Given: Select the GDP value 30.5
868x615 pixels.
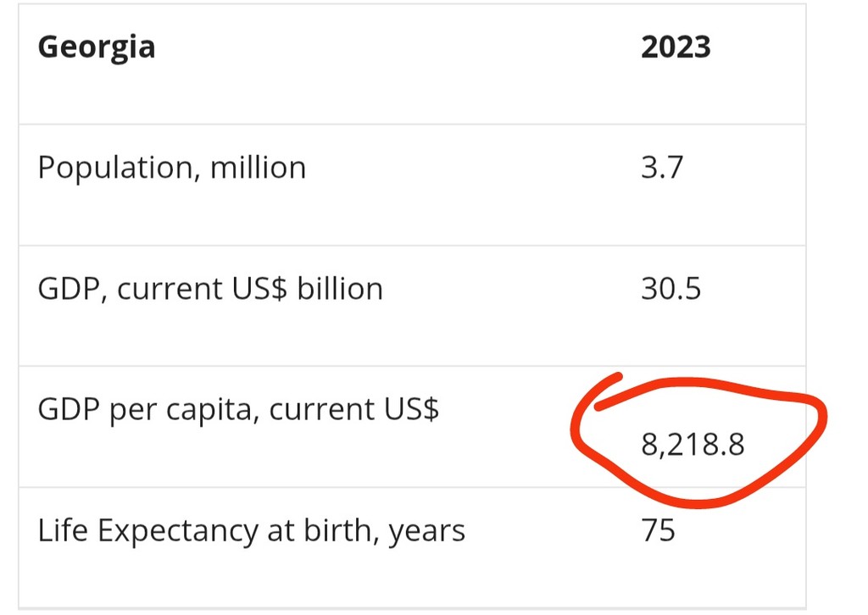Looking at the screenshot, I should pyautogui.click(x=671, y=289).
